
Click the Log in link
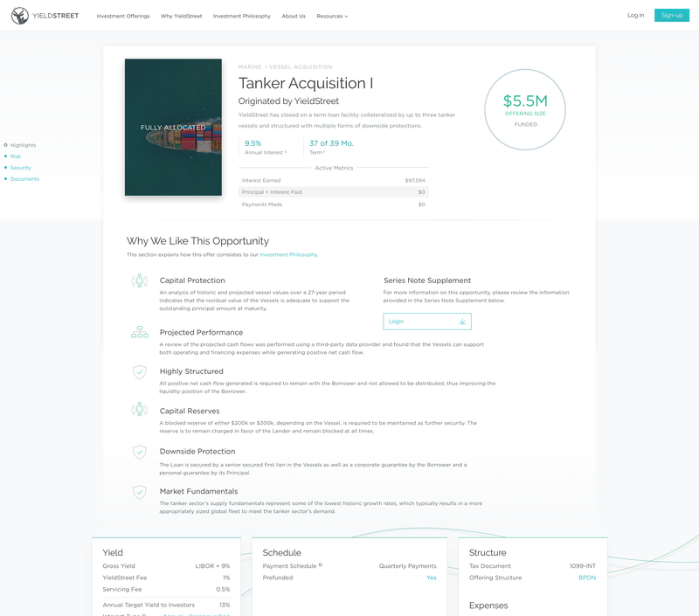click(x=636, y=15)
